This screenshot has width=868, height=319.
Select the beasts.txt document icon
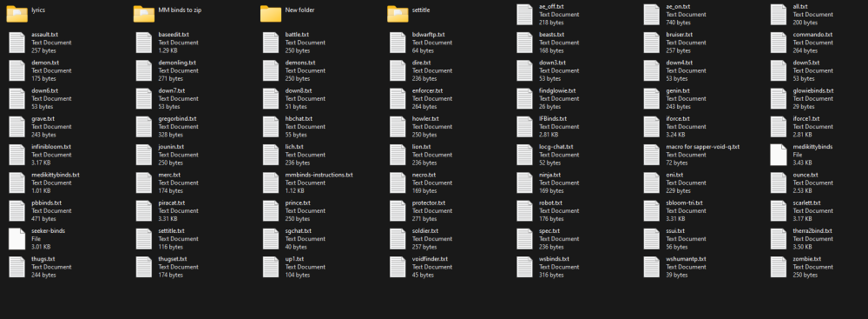click(524, 43)
